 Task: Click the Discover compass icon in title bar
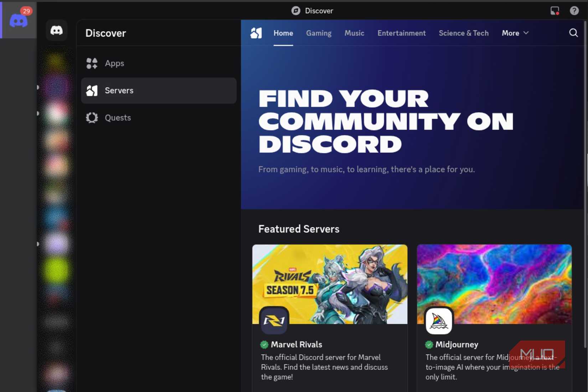(x=296, y=11)
